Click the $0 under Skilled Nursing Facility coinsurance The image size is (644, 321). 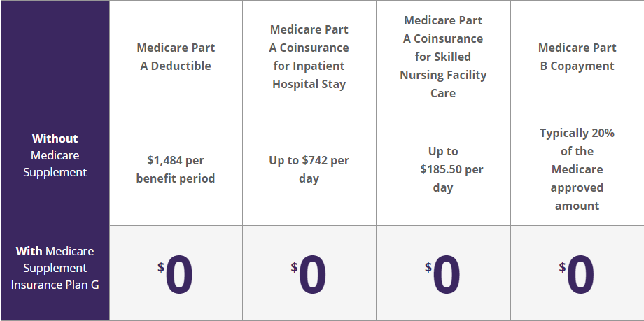(x=442, y=274)
